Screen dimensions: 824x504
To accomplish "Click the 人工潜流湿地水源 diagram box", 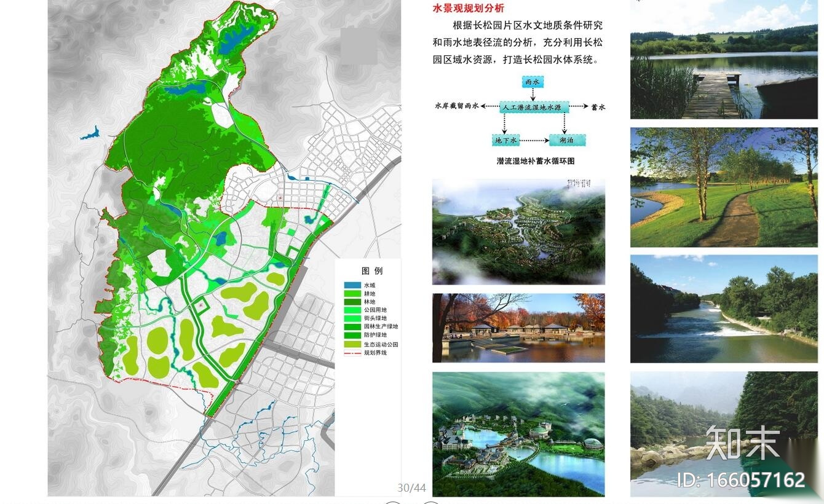I will (533, 107).
